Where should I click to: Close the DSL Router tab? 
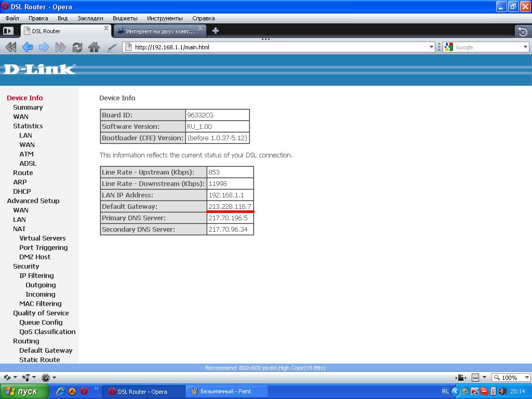106,28
